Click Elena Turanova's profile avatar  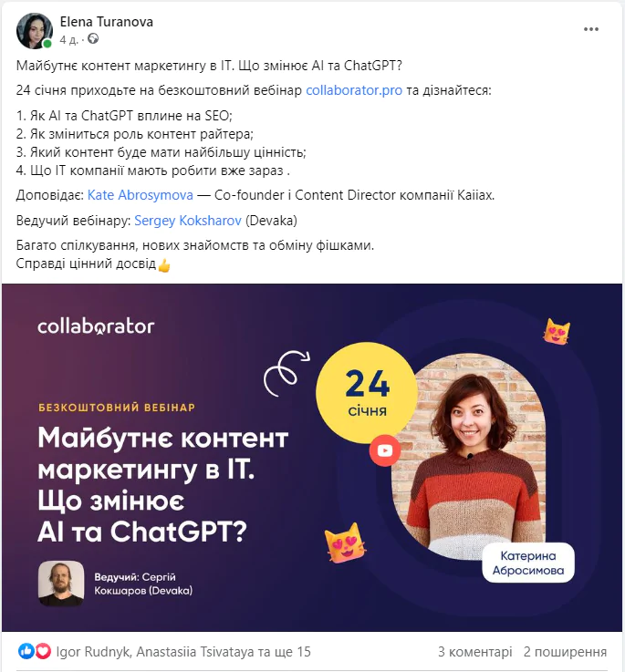tap(35, 31)
